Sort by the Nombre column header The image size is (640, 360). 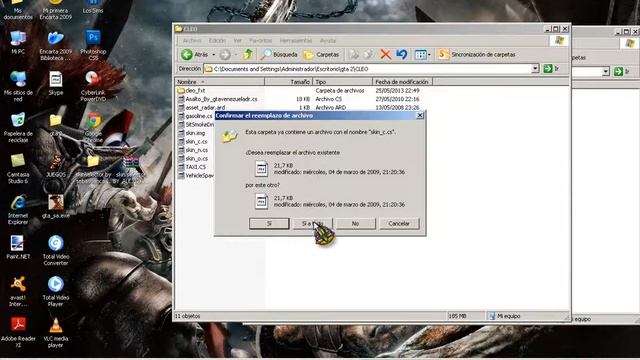(220, 82)
